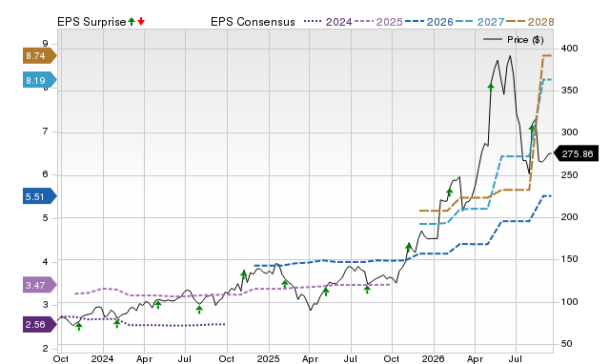This screenshot has height=364, width=610.
Task: Click the 2025 label on the date axis
Action: [x=268, y=358]
